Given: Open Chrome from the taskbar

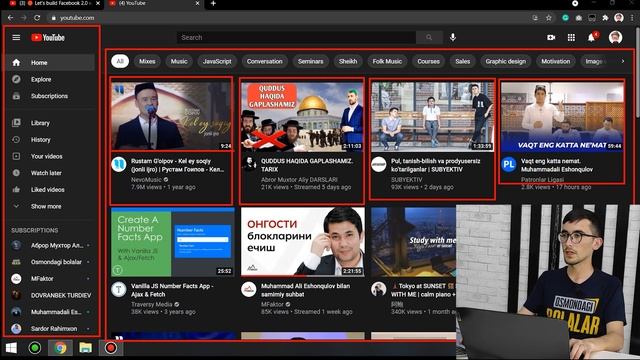Looking at the screenshot, I should click(x=60, y=348).
